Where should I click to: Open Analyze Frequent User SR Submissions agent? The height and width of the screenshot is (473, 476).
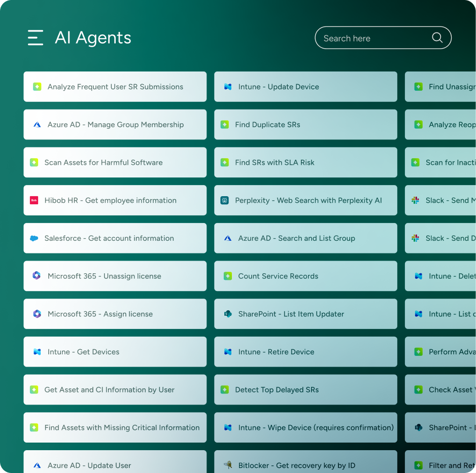click(x=115, y=87)
